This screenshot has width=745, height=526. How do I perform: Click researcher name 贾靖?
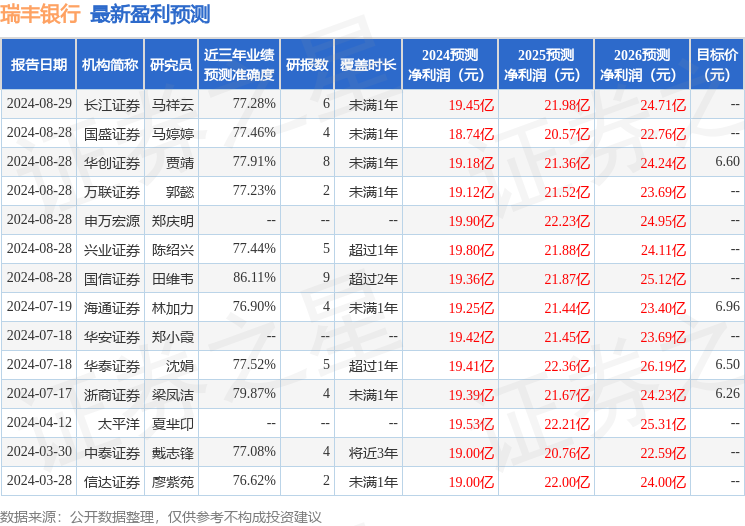(x=180, y=163)
